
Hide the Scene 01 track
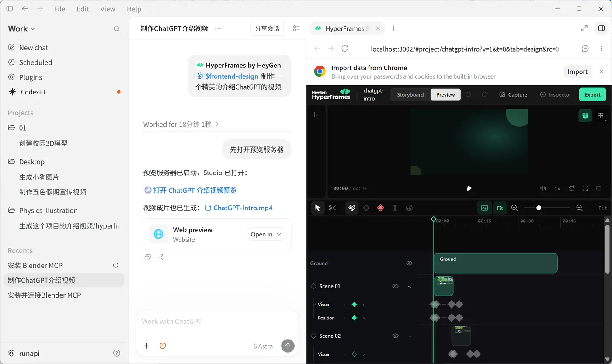(x=395, y=286)
